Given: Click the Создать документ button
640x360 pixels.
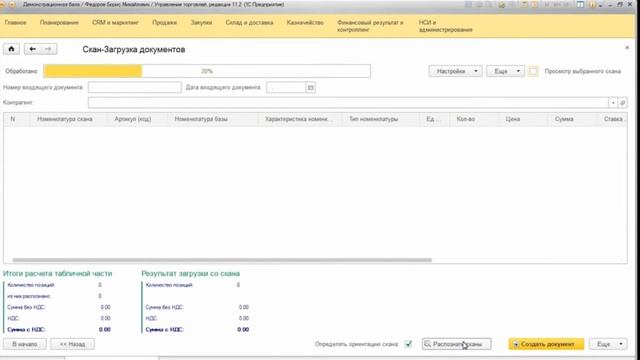Looking at the screenshot, I should 546,344.
